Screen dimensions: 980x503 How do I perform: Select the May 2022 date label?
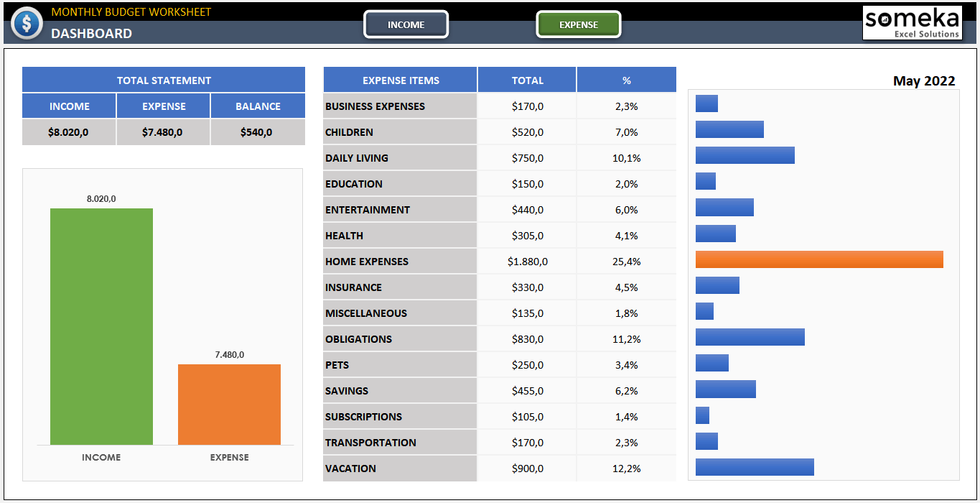pyautogui.click(x=924, y=80)
